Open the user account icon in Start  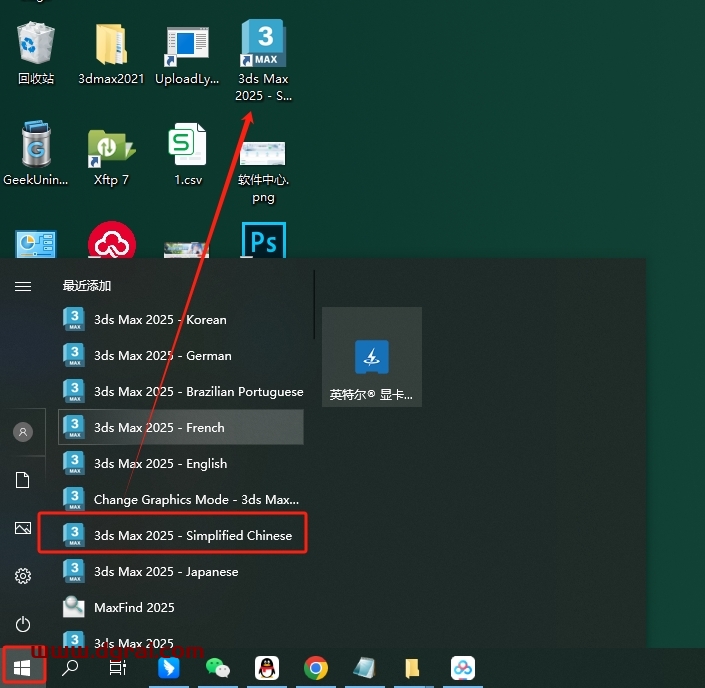tap(23, 432)
